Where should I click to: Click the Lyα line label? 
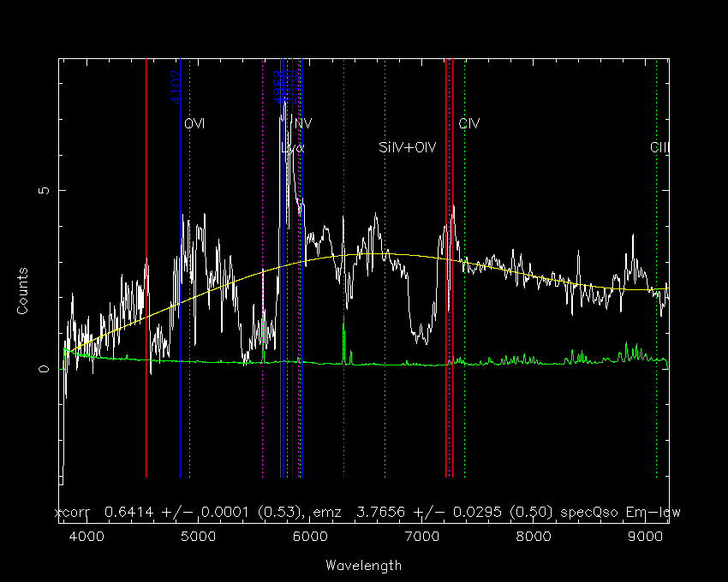click(x=293, y=148)
